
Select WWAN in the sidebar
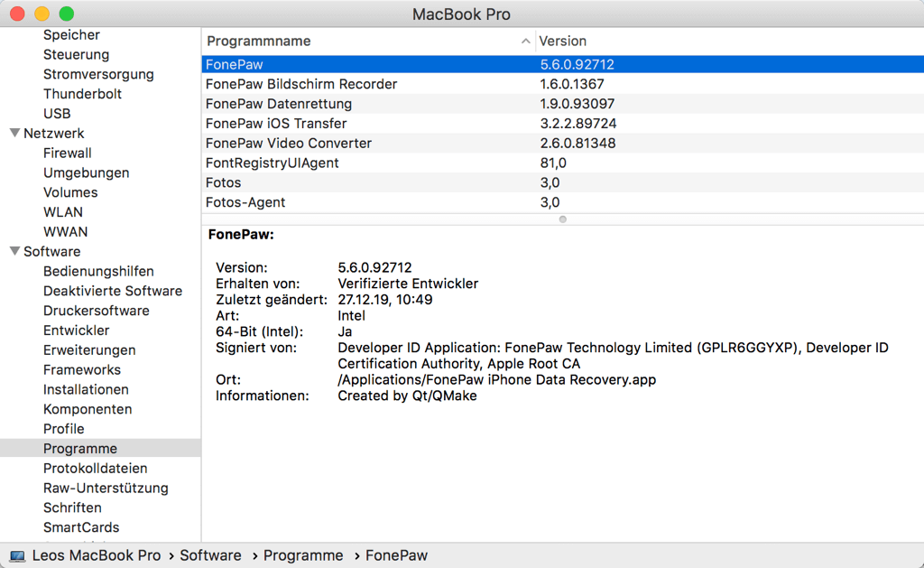click(x=65, y=232)
